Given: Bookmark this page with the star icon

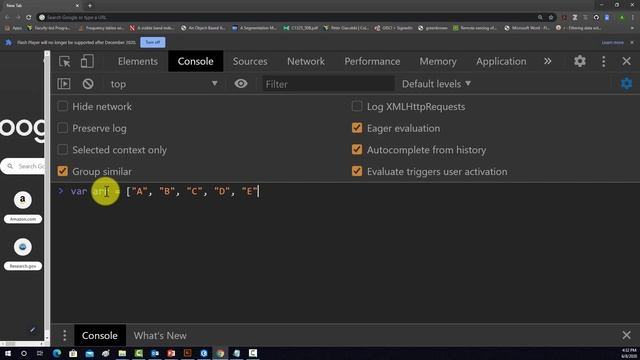Looking at the screenshot, I should [551, 17].
